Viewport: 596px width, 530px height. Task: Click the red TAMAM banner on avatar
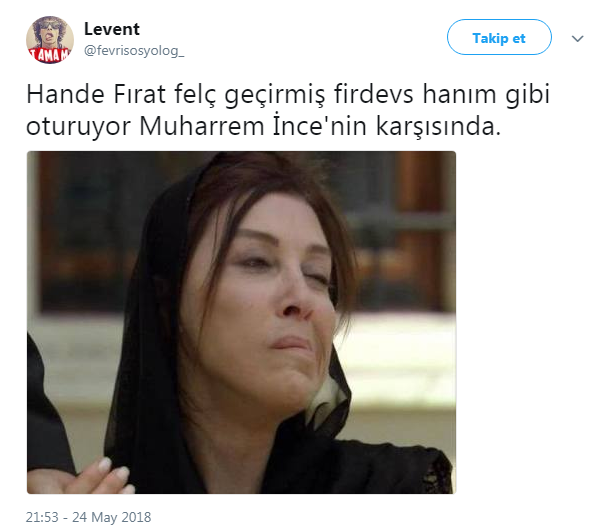(x=50, y=55)
